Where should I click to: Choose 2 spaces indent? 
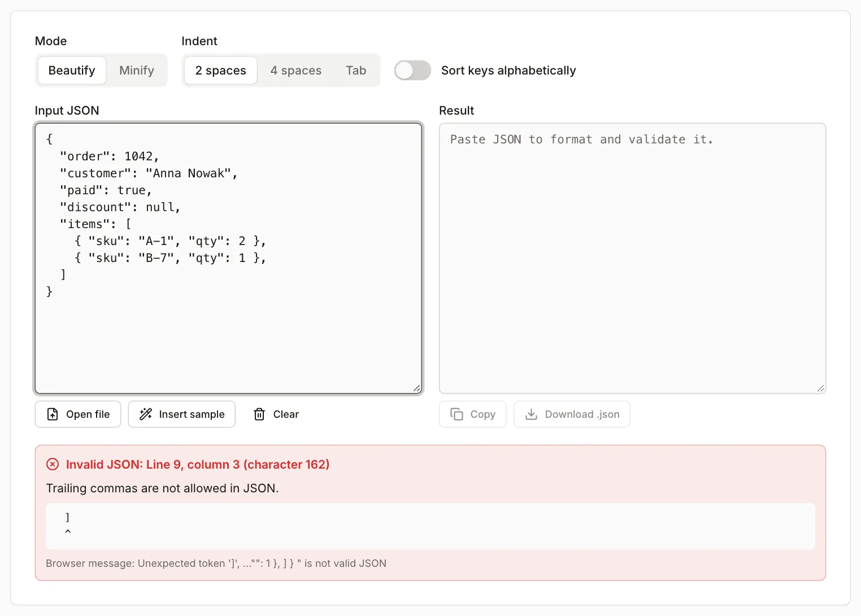(x=220, y=71)
